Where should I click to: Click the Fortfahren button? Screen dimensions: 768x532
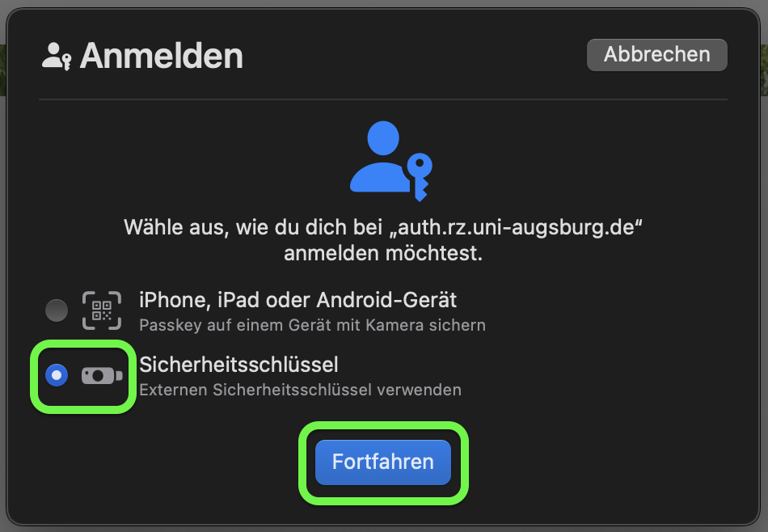(x=383, y=462)
